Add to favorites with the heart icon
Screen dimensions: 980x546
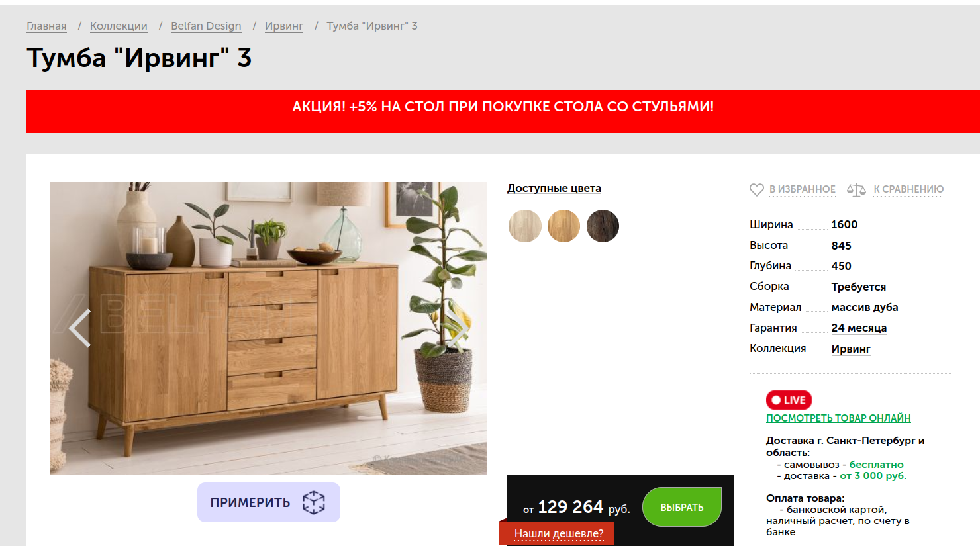click(757, 190)
